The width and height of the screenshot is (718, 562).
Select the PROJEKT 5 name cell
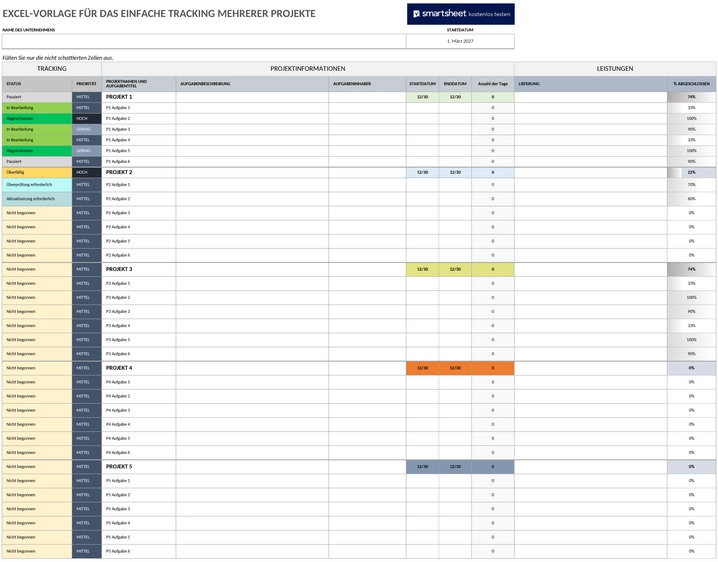139,467
